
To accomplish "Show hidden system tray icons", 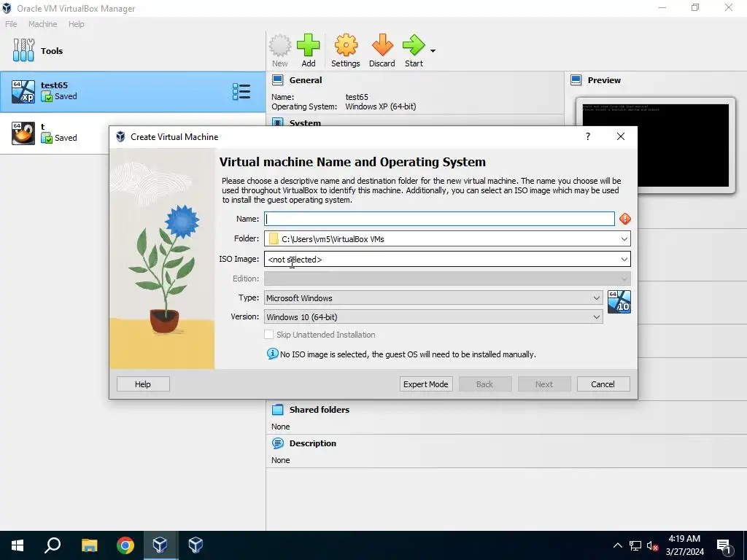I will pyautogui.click(x=617, y=545).
